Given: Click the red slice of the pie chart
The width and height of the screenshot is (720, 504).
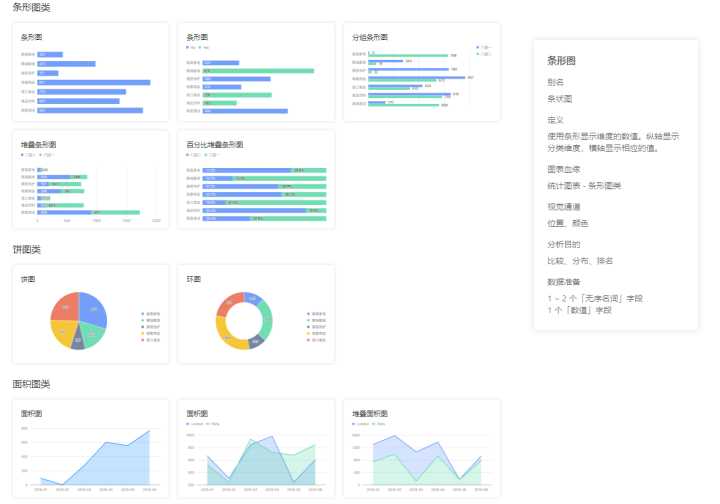Looking at the screenshot, I should point(65,307).
